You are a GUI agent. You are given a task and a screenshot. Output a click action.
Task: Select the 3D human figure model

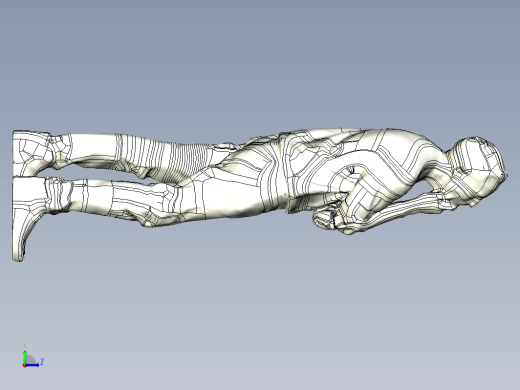[x=260, y=194]
